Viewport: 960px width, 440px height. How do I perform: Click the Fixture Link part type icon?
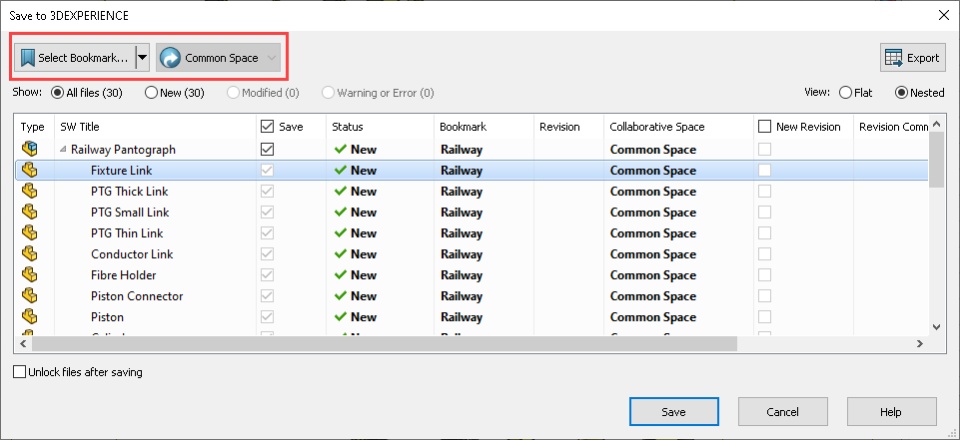(x=29, y=170)
